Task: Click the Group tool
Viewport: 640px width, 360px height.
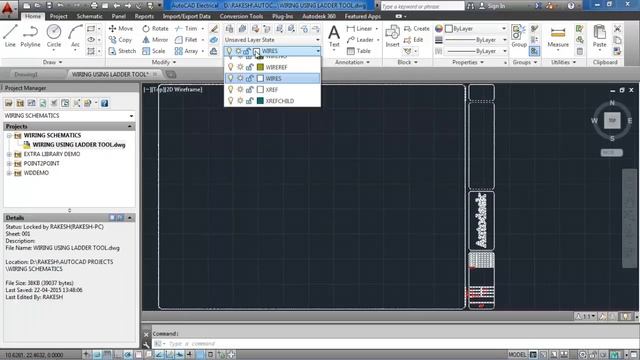Action: tap(519, 36)
